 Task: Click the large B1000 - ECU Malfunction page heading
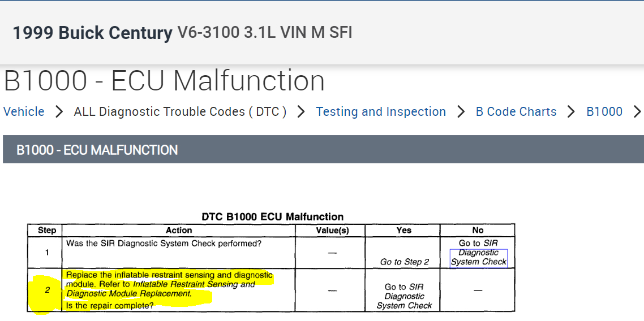164,81
